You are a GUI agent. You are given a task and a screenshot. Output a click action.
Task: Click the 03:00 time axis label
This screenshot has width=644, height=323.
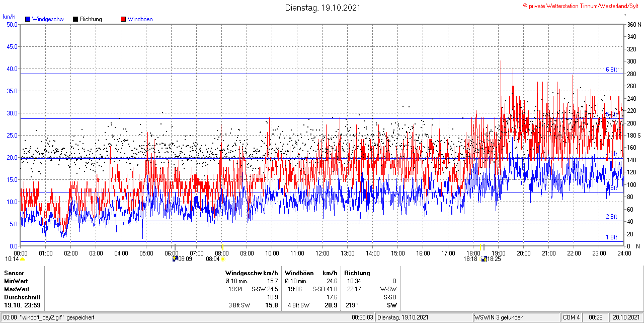point(96,253)
